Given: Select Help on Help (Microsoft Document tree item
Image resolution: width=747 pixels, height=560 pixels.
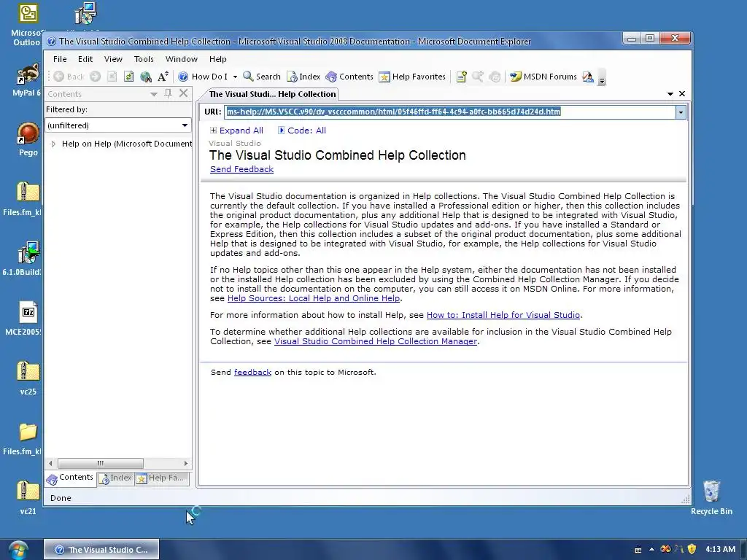Looking at the screenshot, I should 127,144.
